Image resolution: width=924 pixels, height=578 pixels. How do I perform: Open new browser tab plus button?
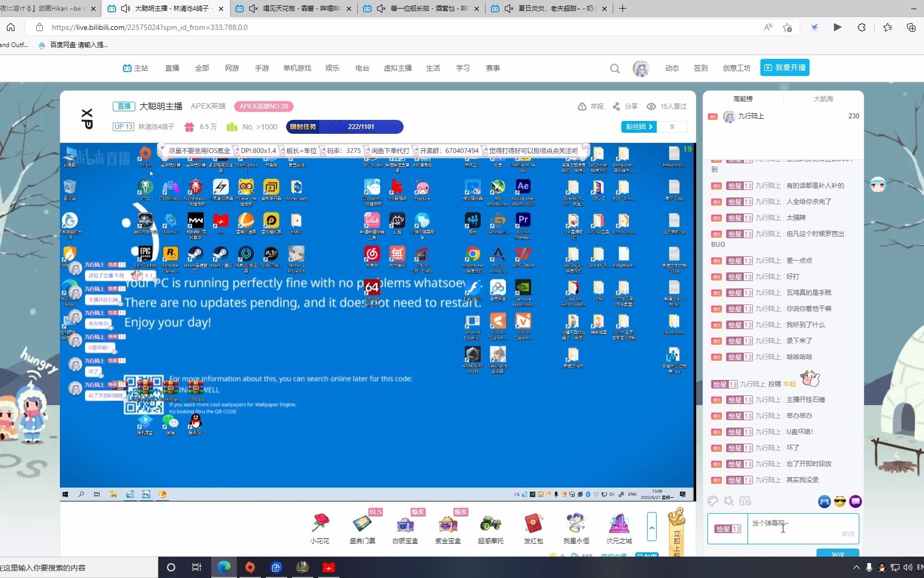pyautogui.click(x=622, y=9)
